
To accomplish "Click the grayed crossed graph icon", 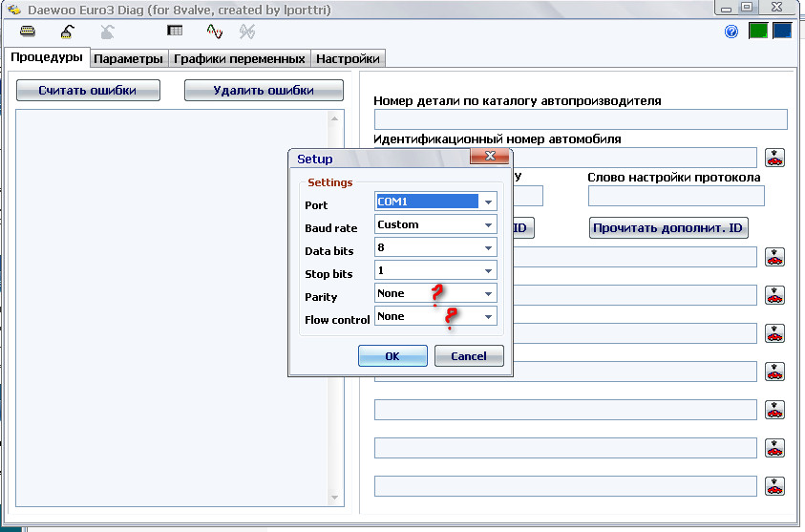I will coord(247,32).
